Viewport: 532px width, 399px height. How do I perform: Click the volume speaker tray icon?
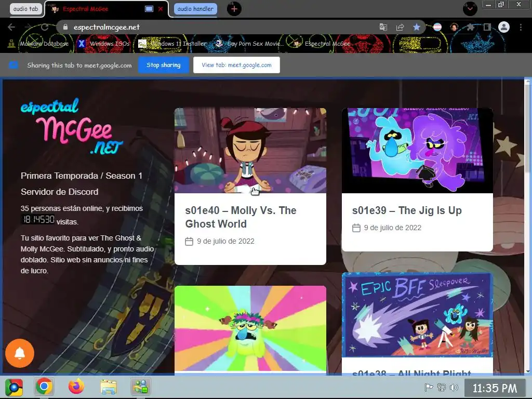(x=454, y=388)
